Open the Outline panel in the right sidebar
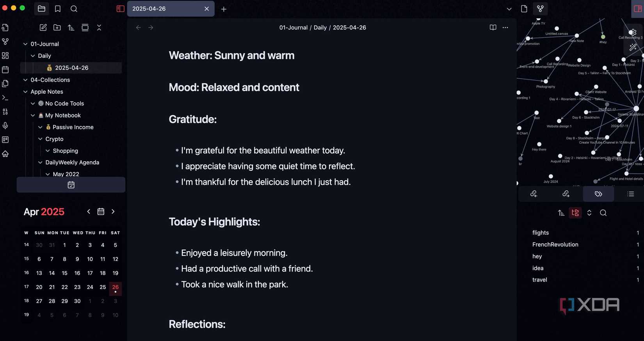Screen dimensions: 644x341 click(630, 194)
